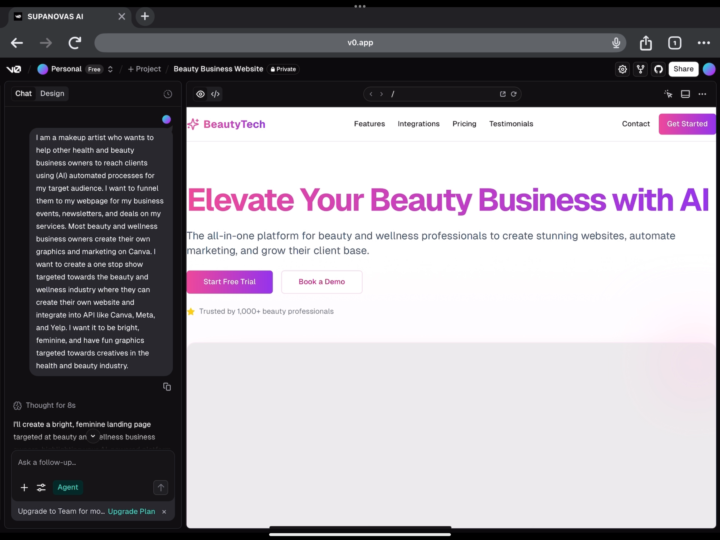Expand the Thought for 8s section
Image resolution: width=720 pixels, height=540 pixels.
(x=45, y=405)
